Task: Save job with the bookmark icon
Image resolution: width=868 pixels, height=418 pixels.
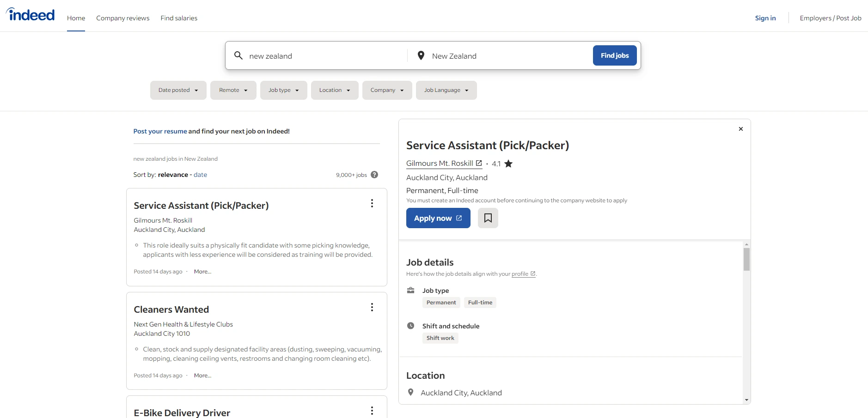Action: 488,218
